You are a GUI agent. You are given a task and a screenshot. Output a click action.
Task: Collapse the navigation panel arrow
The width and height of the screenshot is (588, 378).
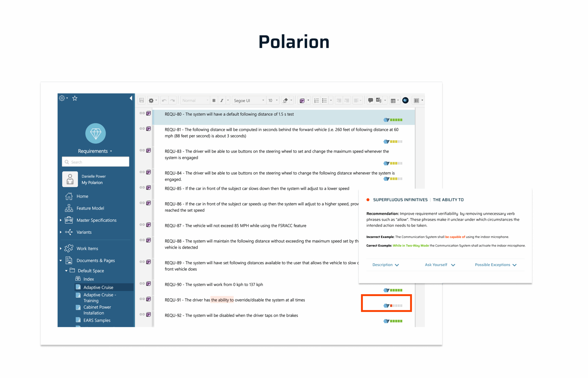pyautogui.click(x=131, y=98)
